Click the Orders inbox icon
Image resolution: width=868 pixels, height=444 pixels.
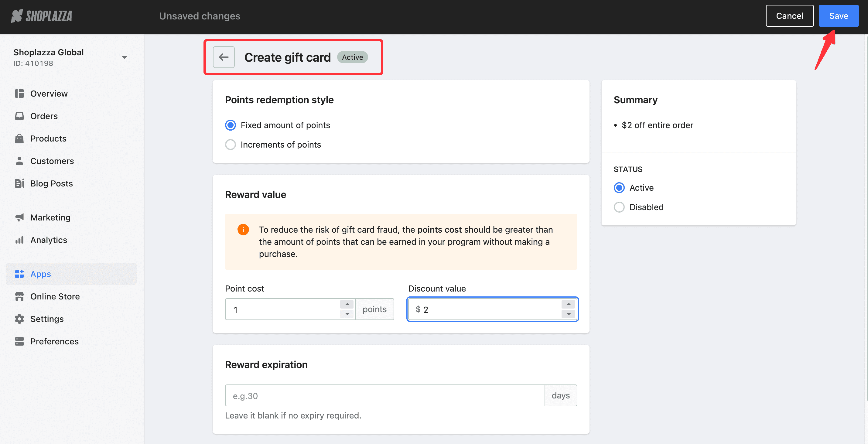tap(19, 116)
